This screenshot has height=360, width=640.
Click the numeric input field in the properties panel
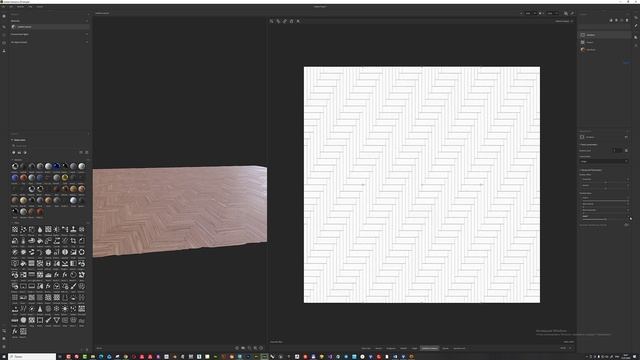618,151
